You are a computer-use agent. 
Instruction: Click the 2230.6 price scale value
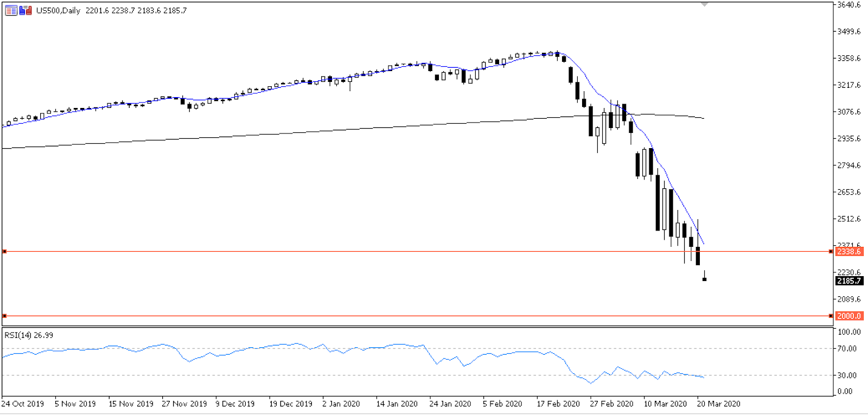[x=849, y=272]
